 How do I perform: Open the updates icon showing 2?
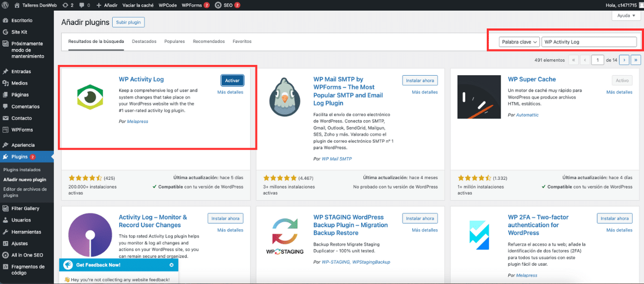68,5
